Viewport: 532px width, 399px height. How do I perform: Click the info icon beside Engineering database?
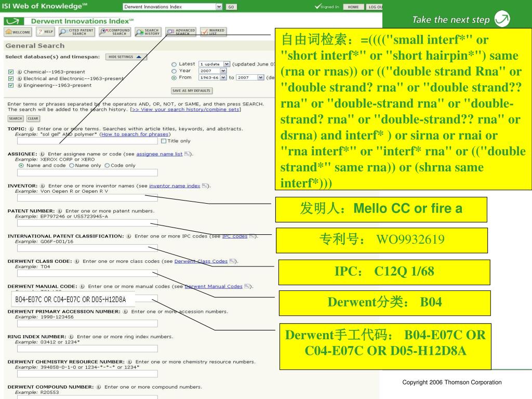pos(20,86)
